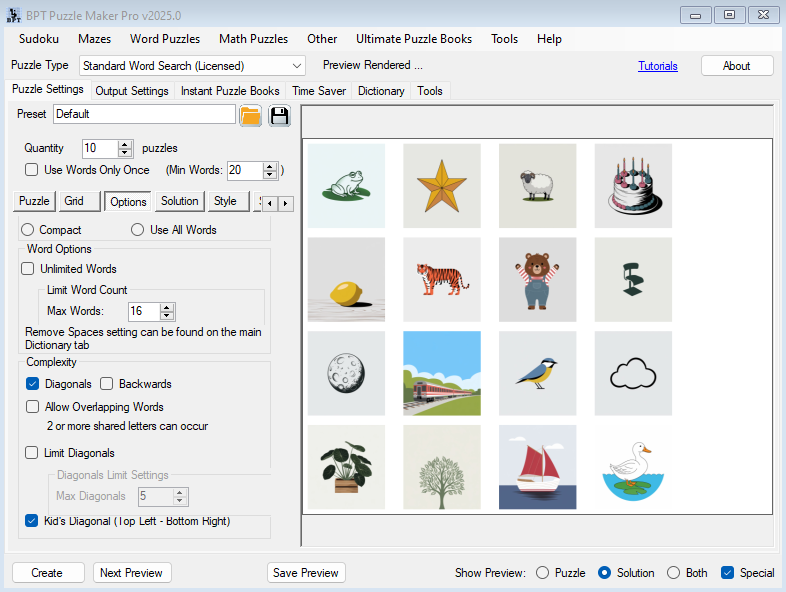Viewport: 786px width, 592px height.
Task: Switch to Output Settings tab
Action: (x=132, y=91)
